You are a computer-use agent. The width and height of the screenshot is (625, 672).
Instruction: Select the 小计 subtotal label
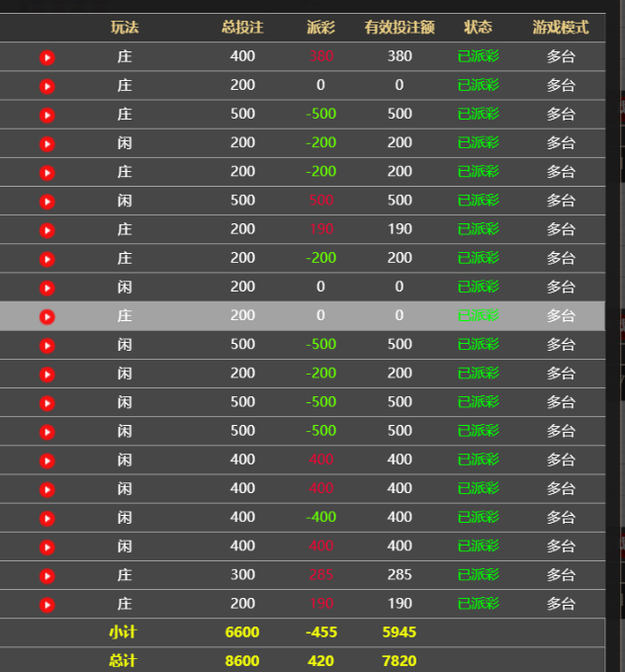(123, 632)
